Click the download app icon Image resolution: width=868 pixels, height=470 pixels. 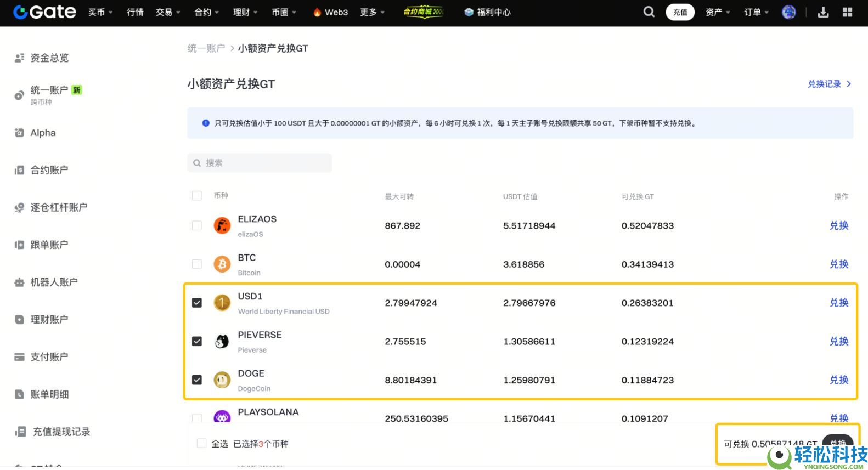[x=823, y=12]
